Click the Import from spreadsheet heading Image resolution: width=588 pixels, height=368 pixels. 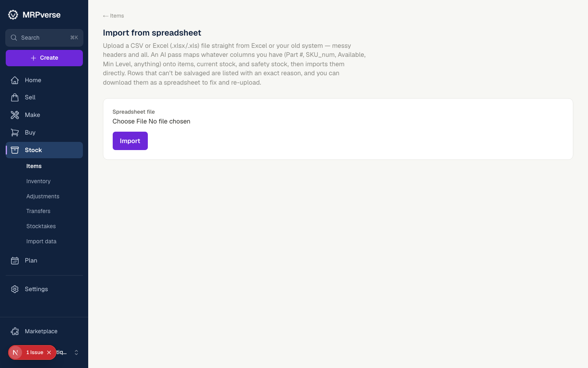152,33
